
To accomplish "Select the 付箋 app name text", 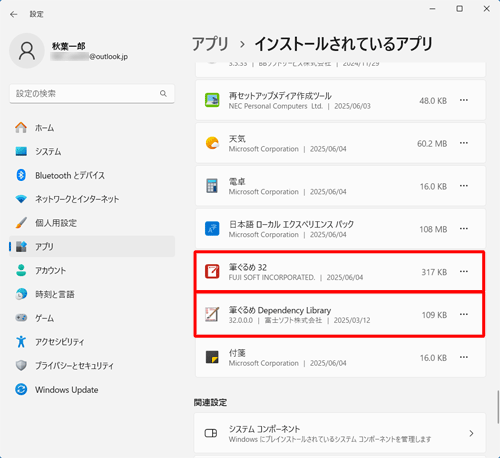I will point(237,353).
